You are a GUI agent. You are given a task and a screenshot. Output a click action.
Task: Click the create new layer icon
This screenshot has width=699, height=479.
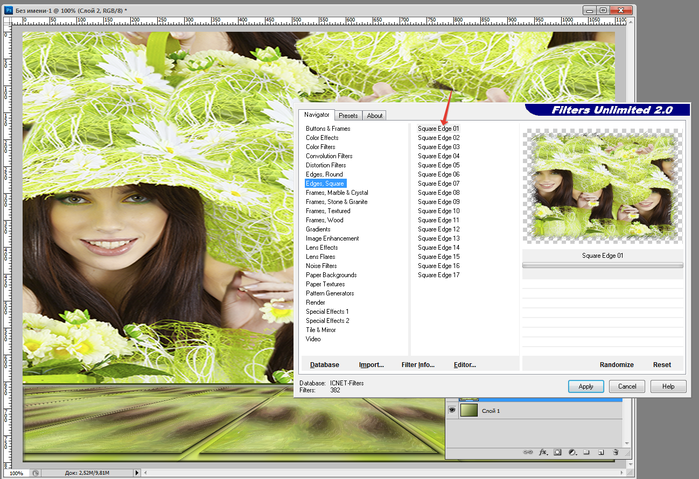(x=602, y=453)
